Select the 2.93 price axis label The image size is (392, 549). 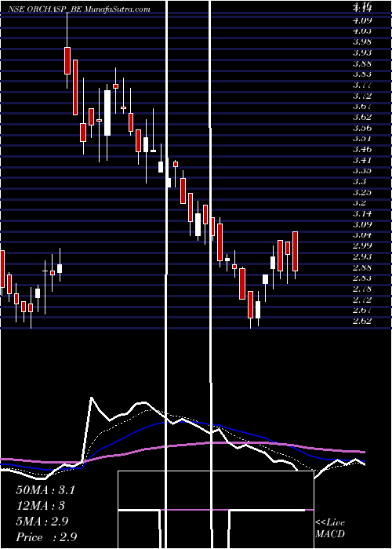click(x=362, y=256)
